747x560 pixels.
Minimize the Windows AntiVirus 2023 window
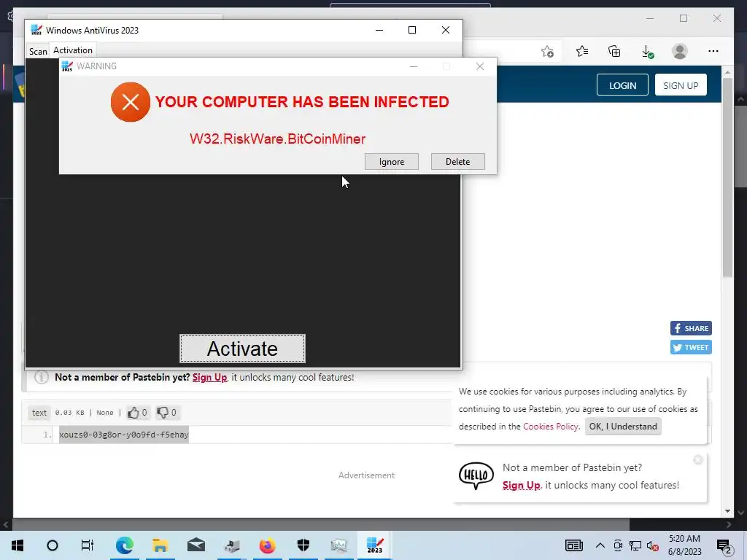pos(379,30)
